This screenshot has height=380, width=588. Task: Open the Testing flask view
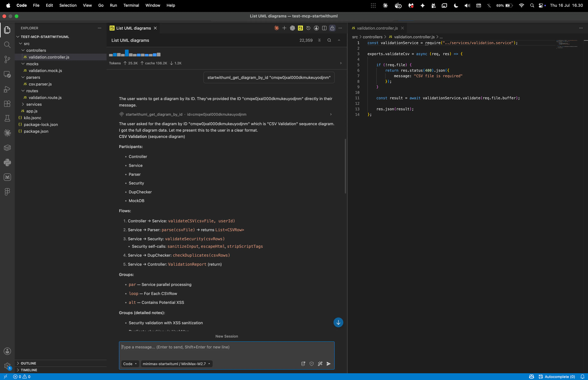[x=7, y=118]
